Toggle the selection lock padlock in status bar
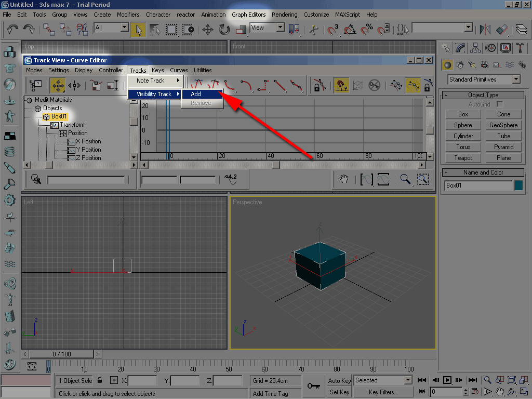 coord(100,380)
